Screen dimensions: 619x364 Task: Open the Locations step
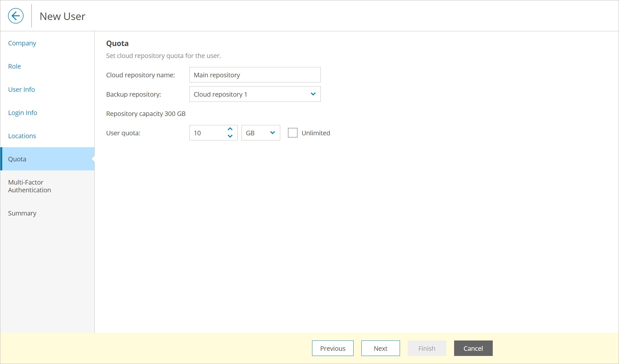click(22, 136)
